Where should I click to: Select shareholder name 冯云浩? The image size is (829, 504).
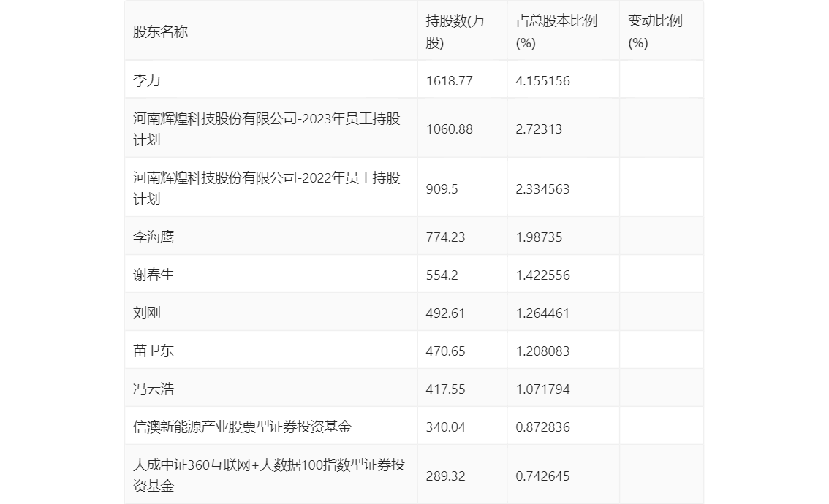click(154, 389)
